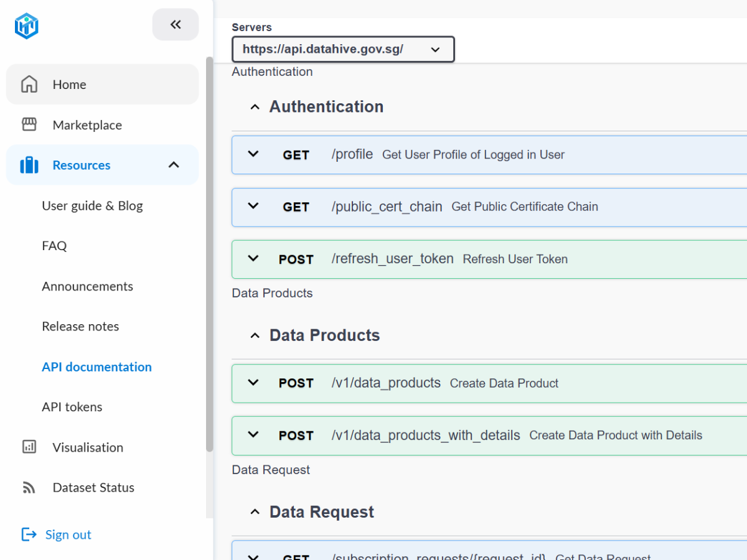Click the Visualisation chart icon
Image resolution: width=747 pixels, height=560 pixels.
click(x=29, y=447)
